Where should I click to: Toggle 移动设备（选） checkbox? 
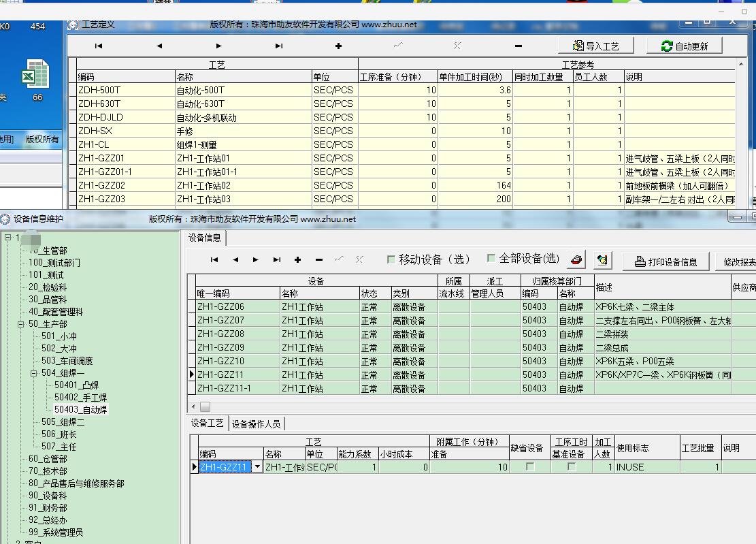[391, 259]
